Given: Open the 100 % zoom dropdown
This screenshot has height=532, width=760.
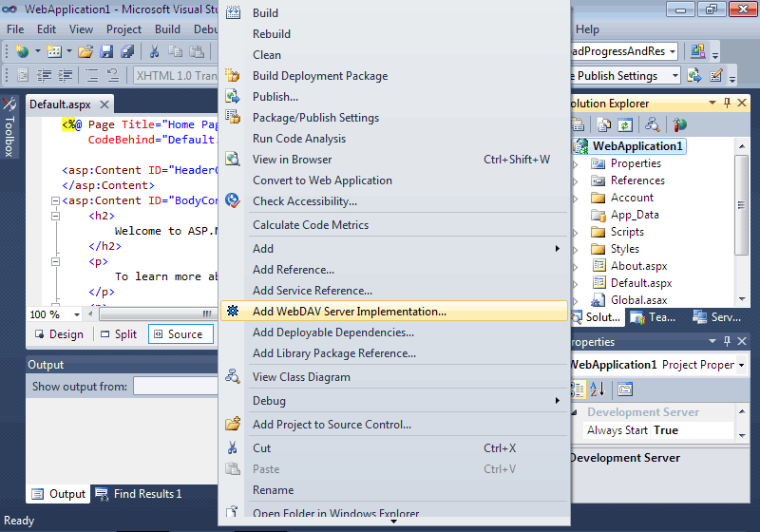Looking at the screenshot, I should tap(77, 315).
